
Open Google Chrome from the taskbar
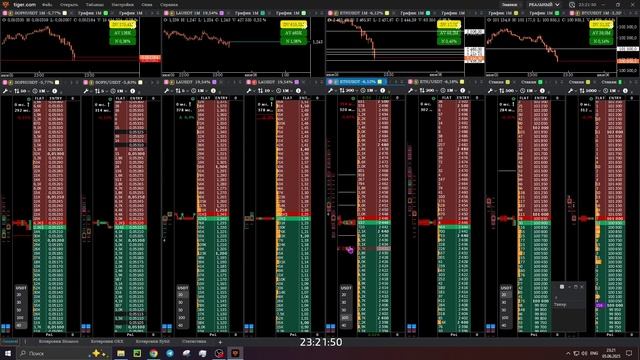coord(153,353)
